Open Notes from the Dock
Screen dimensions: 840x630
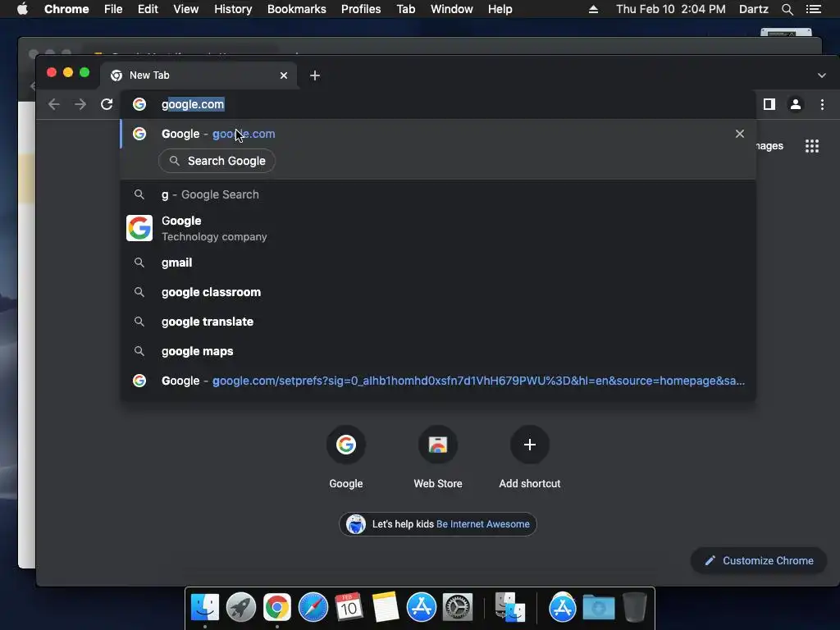(386, 608)
